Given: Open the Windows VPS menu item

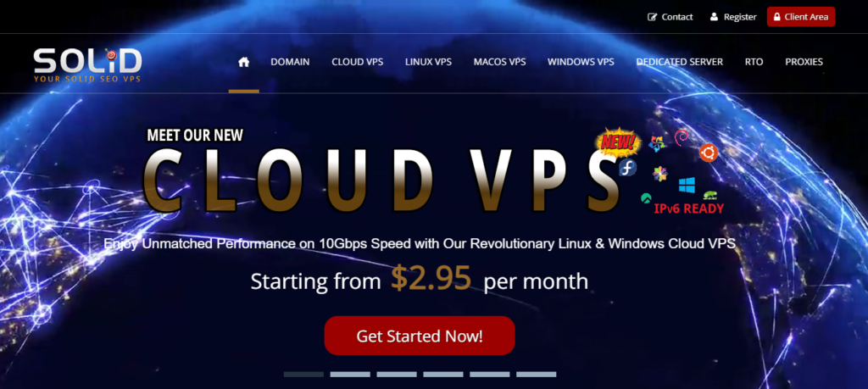Looking at the screenshot, I should (x=581, y=62).
